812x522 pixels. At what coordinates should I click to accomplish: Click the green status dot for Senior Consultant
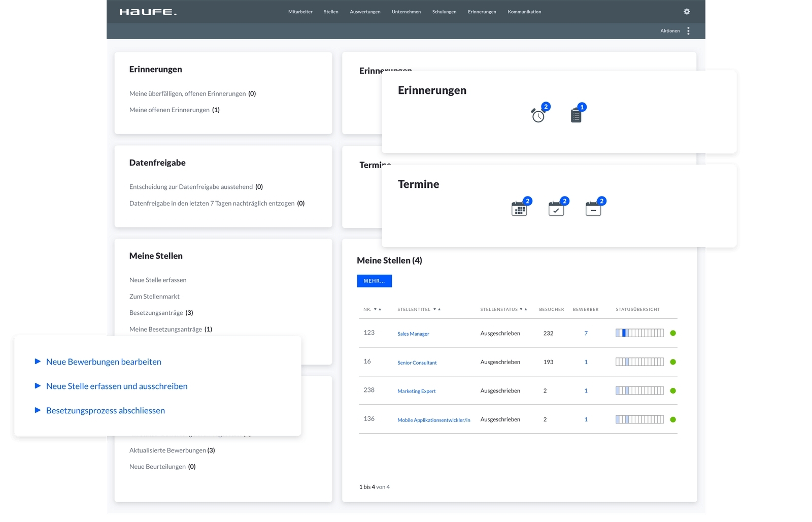pos(673,362)
